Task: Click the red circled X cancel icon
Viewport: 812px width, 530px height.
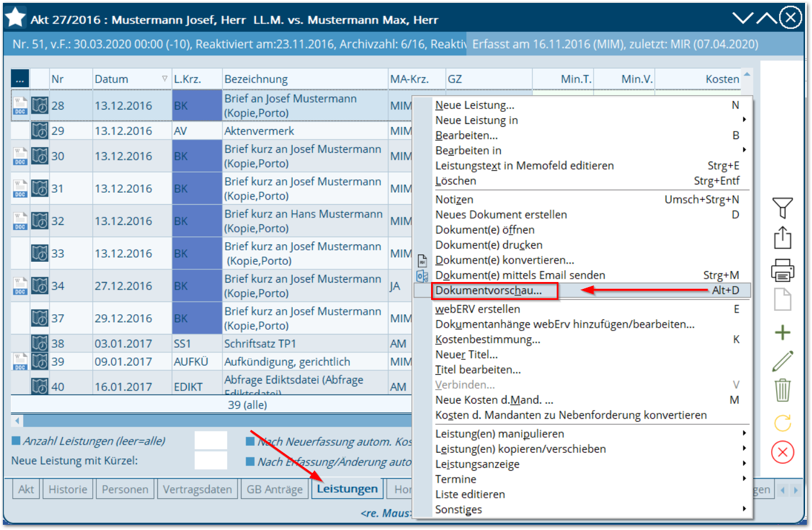Action: click(782, 452)
